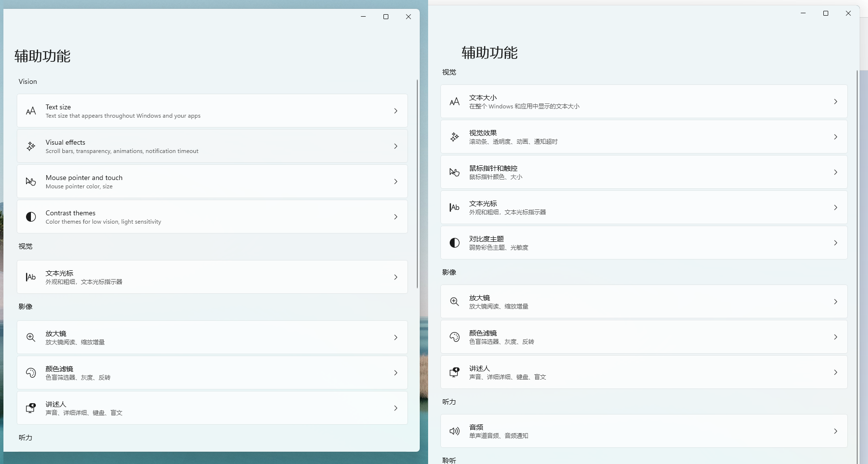
Task: Expand the Text size row chevron
Action: point(396,111)
